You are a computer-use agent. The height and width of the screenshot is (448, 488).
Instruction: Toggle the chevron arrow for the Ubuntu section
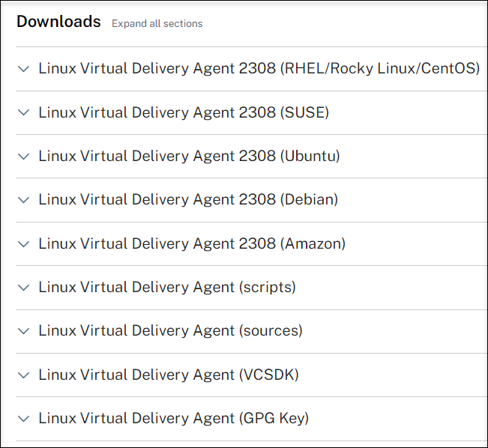23,156
